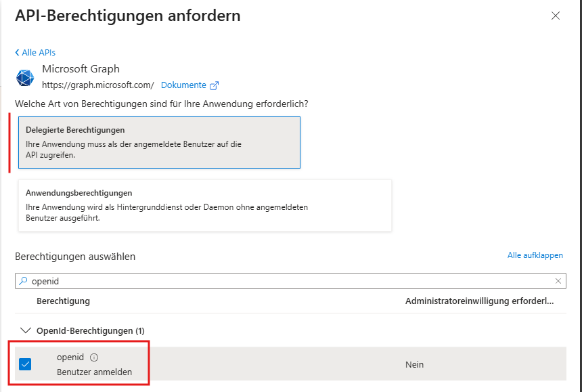The image size is (582, 392).
Task: Click the back chevron before Alle APIs
Action: click(x=17, y=52)
